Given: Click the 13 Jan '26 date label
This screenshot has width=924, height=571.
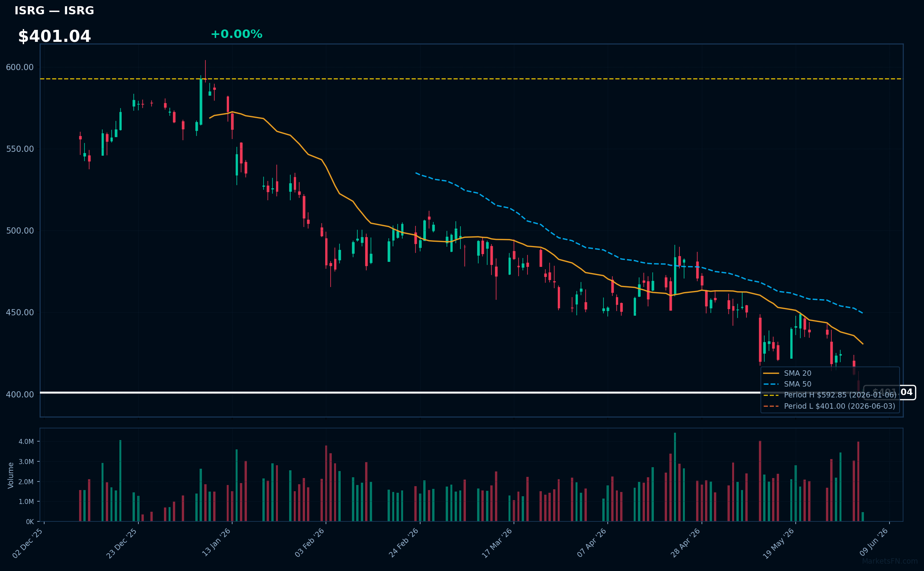Looking at the screenshot, I should coord(216,542).
